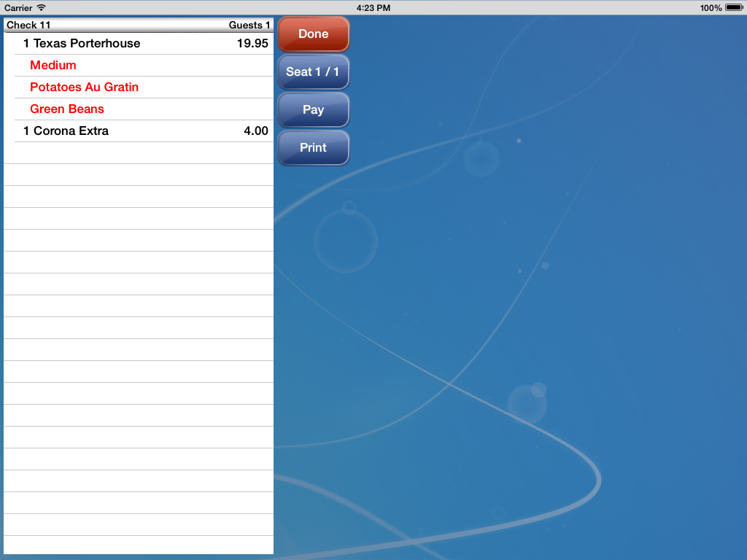
Task: Tap the 100% battery percentage label
Action: coord(710,7)
